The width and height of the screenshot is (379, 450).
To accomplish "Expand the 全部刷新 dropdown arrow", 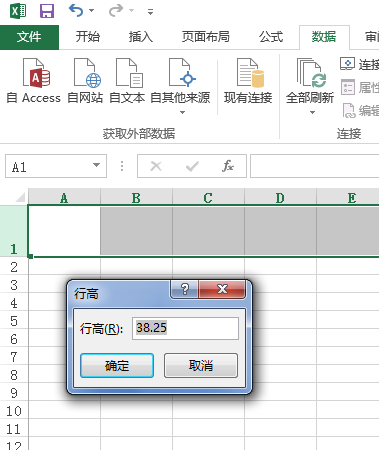I will (312, 112).
